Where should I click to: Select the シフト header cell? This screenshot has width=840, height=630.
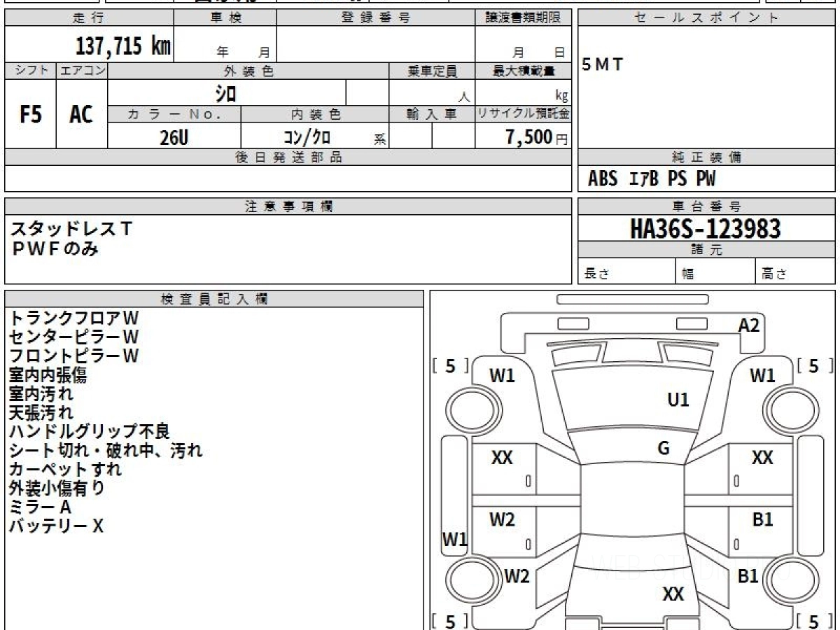[x=31, y=71]
